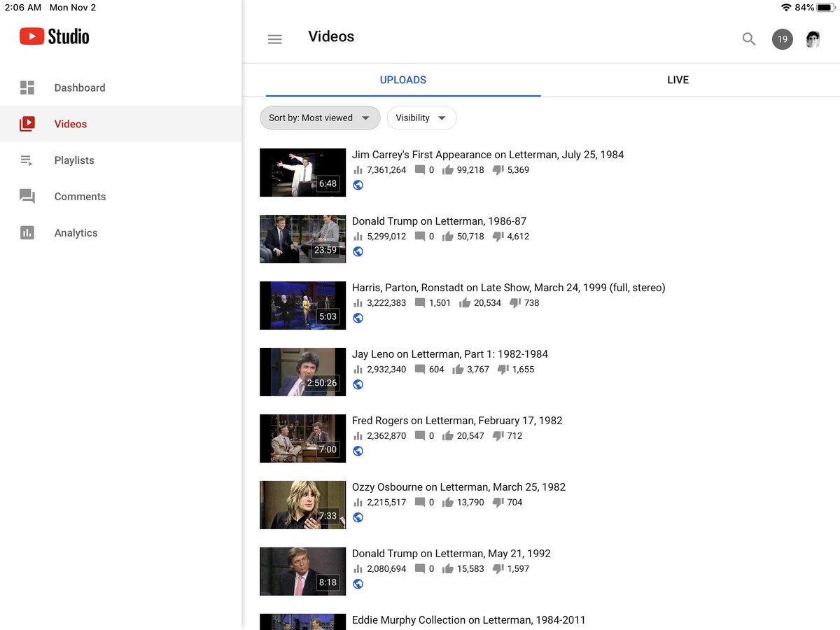Click public visibility globe on Fred Rogers video
The height and width of the screenshot is (630, 840).
[x=358, y=451]
